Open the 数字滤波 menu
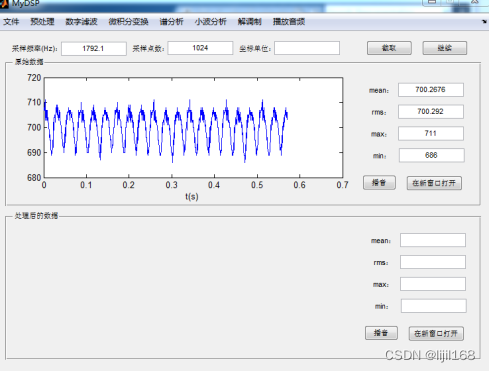The image size is (490, 372). pos(81,22)
